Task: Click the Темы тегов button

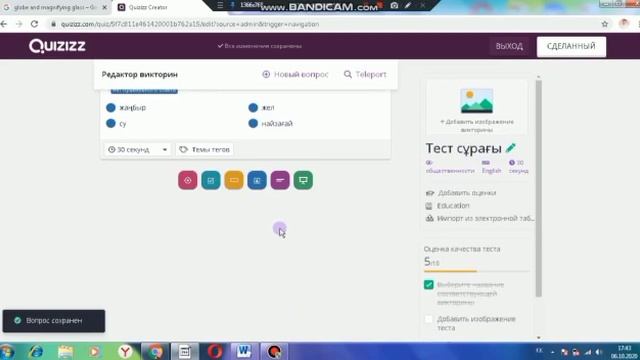Action: pyautogui.click(x=204, y=149)
